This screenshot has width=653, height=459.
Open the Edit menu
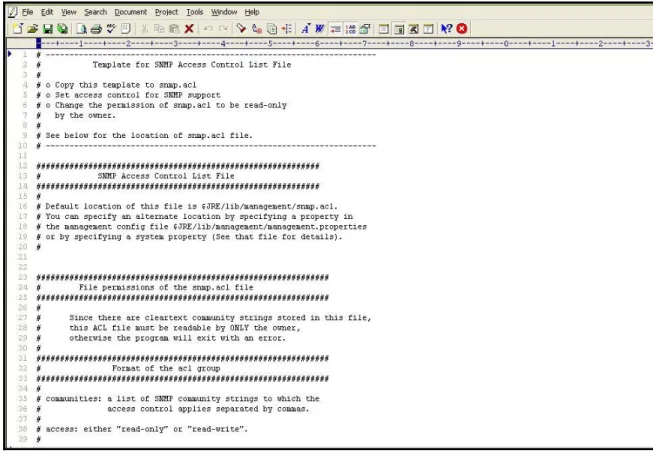tap(47, 12)
